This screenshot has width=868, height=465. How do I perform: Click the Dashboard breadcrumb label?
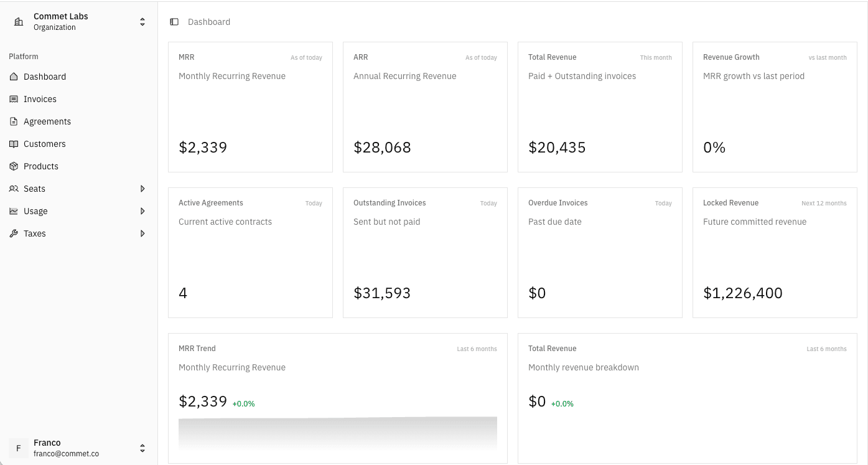208,21
